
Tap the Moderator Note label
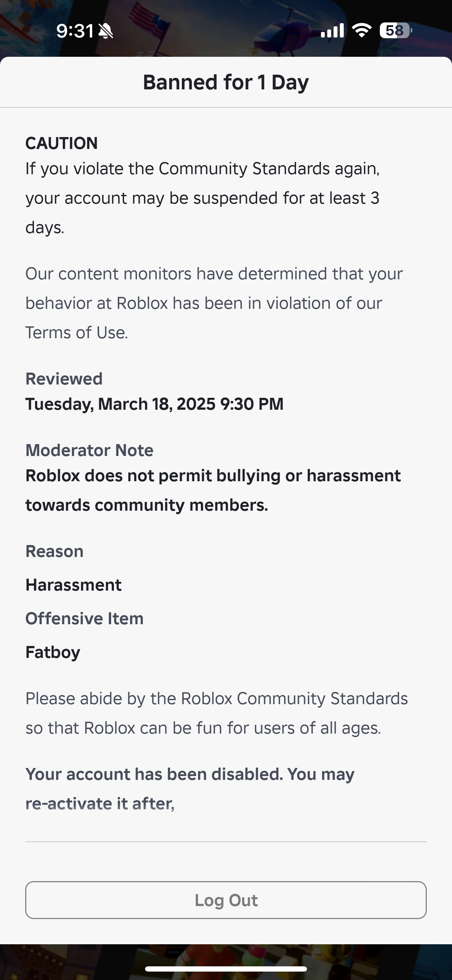(x=89, y=450)
